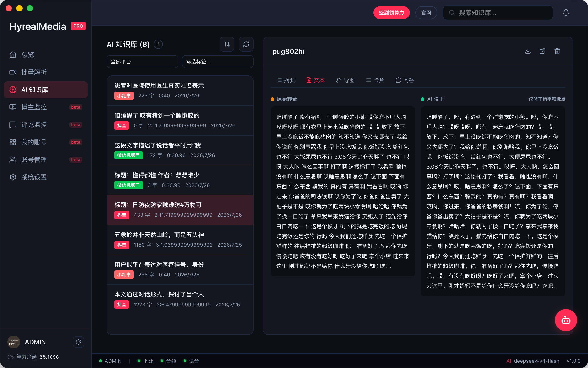Select entry 本文通过对话形式，探讨了当个人

(x=180, y=300)
